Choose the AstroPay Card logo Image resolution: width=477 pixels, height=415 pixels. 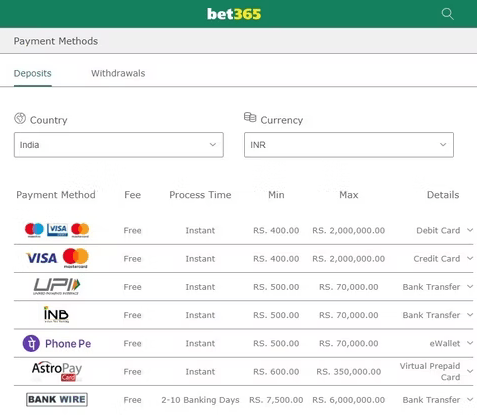click(57, 371)
